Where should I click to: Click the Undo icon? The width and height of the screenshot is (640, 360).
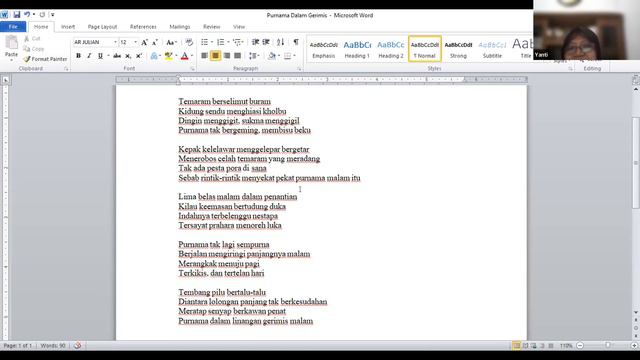pos(27,15)
